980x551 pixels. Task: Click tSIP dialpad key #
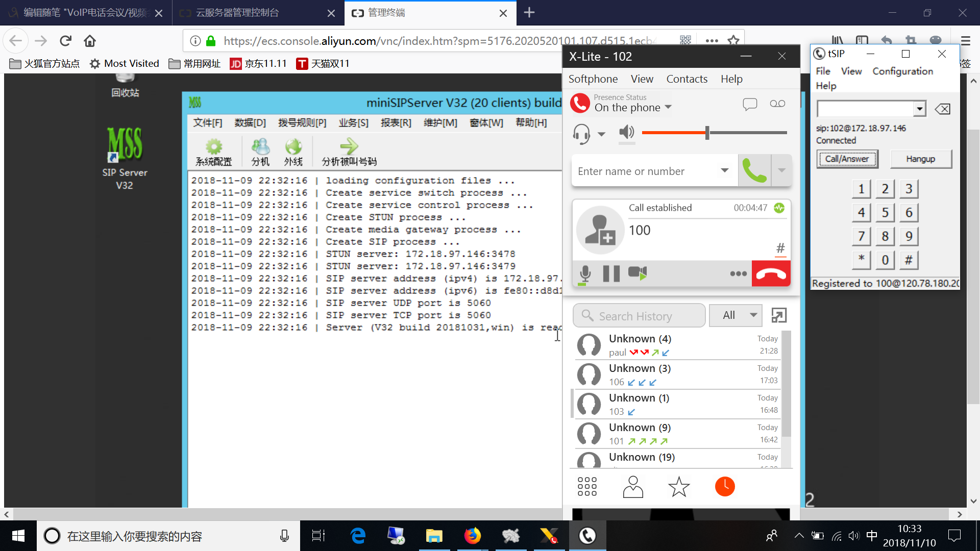click(909, 260)
